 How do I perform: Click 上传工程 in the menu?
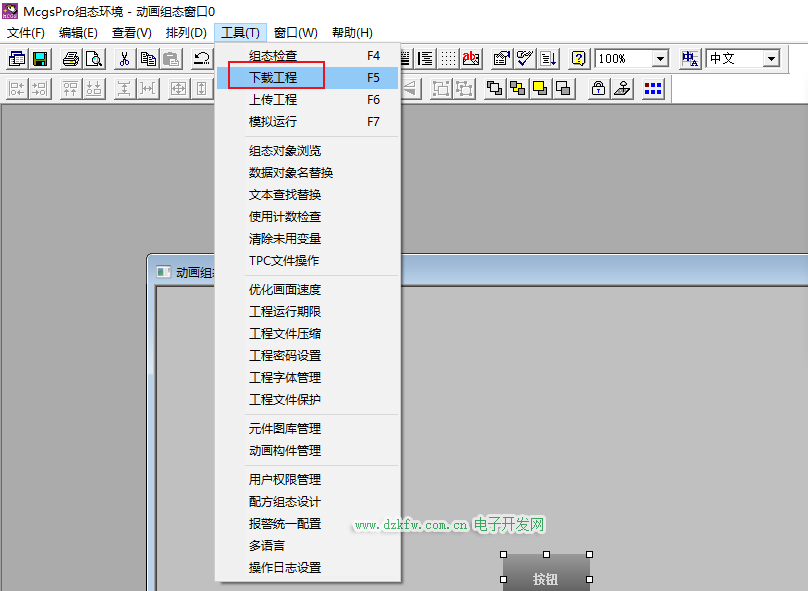(x=272, y=100)
